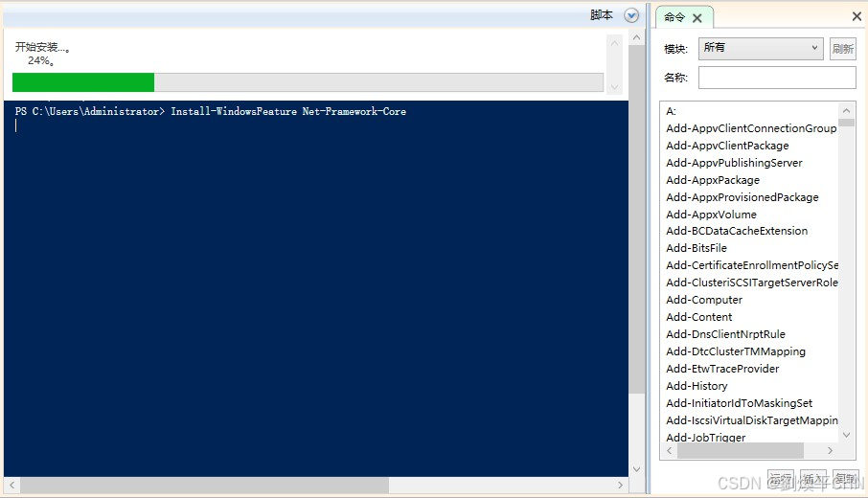The image size is (868, 498).
Task: Focus the 名称 name input field
Action: [777, 78]
